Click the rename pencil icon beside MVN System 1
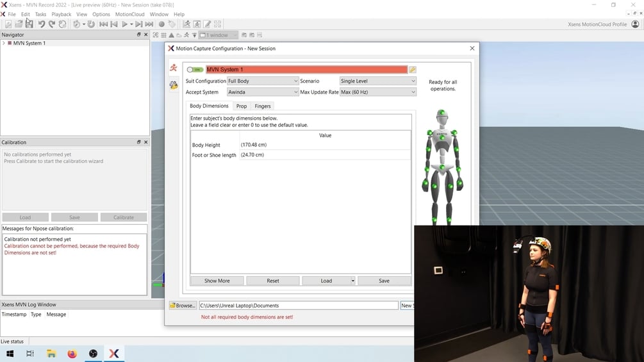Image resolution: width=644 pixels, height=362 pixels. (x=413, y=70)
